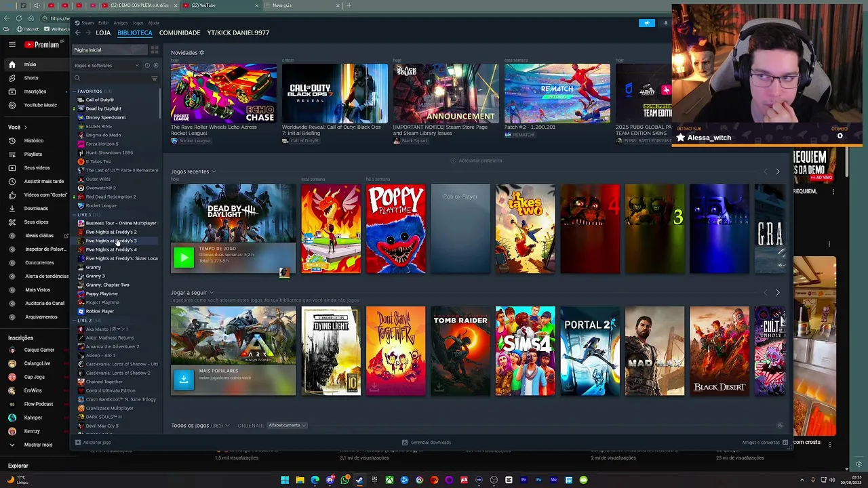868x488 pixels.
Task: Open grid view icon beside Página inicial
Action: 155,50
